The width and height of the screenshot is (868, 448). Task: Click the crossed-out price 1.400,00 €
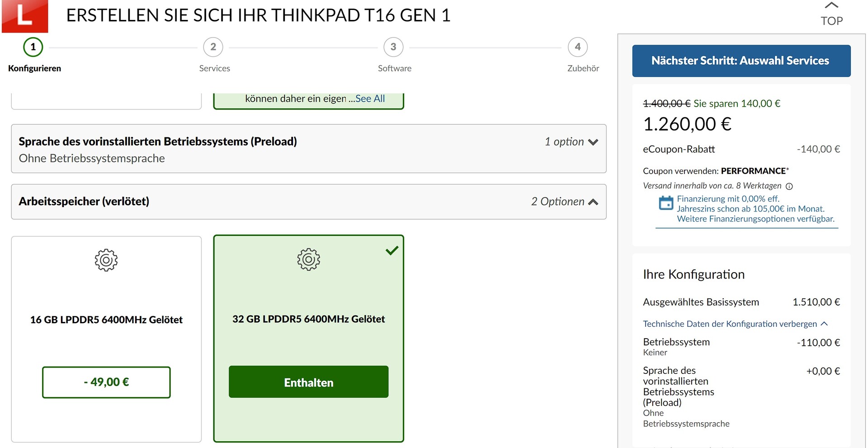(667, 104)
